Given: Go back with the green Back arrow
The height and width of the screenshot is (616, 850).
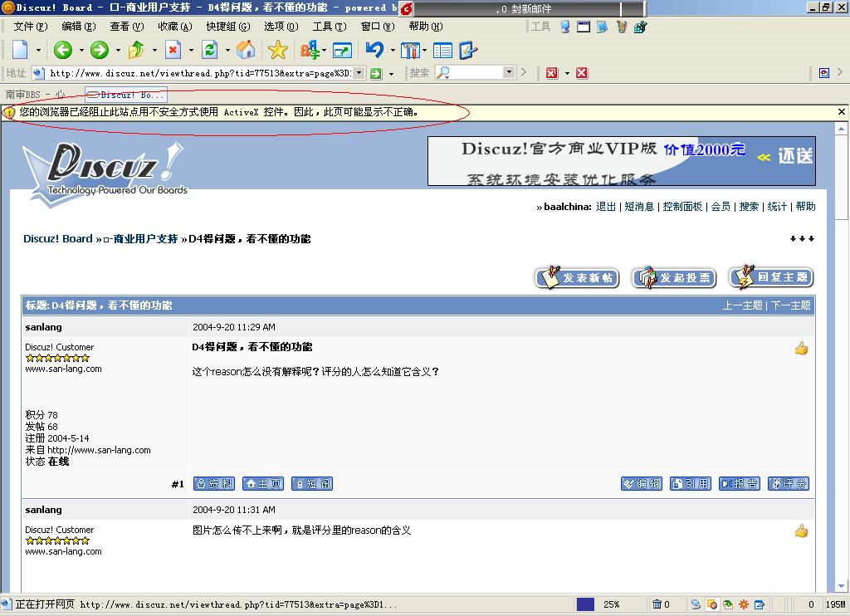Looking at the screenshot, I should coord(63,50).
